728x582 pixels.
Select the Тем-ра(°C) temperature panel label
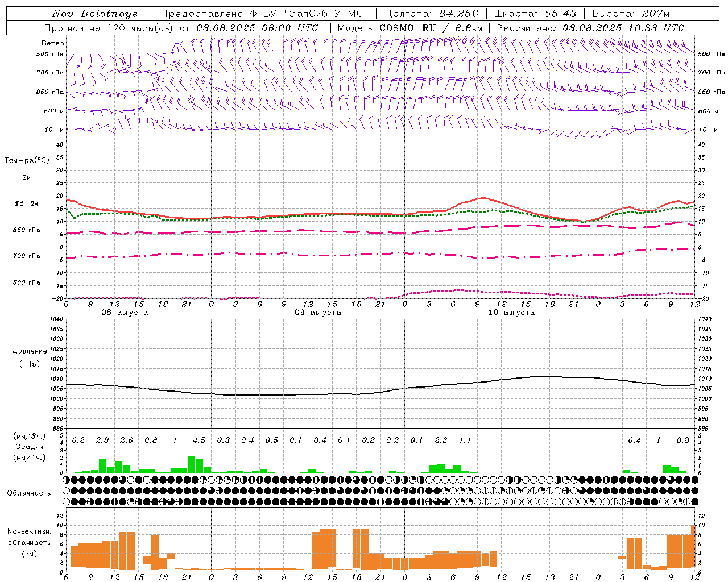(27, 161)
